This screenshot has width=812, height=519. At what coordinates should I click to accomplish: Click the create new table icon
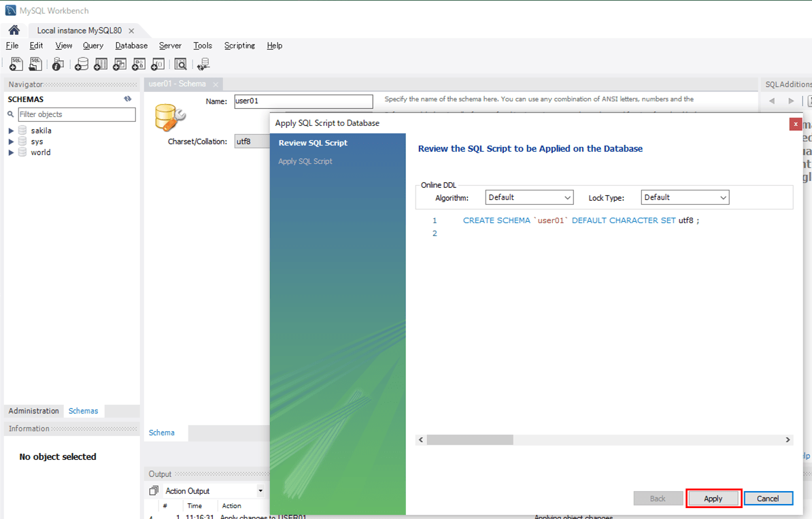click(101, 64)
